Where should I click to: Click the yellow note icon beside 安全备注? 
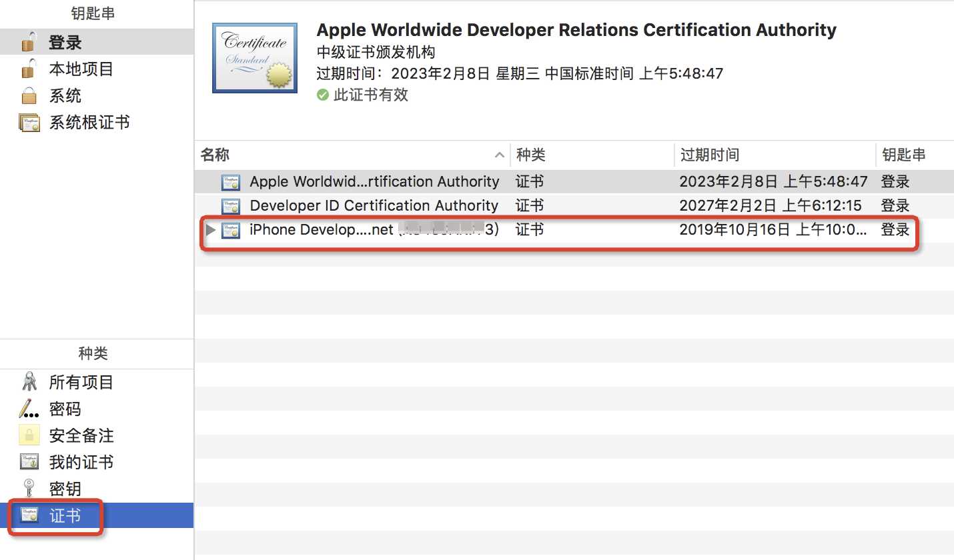pyautogui.click(x=28, y=435)
